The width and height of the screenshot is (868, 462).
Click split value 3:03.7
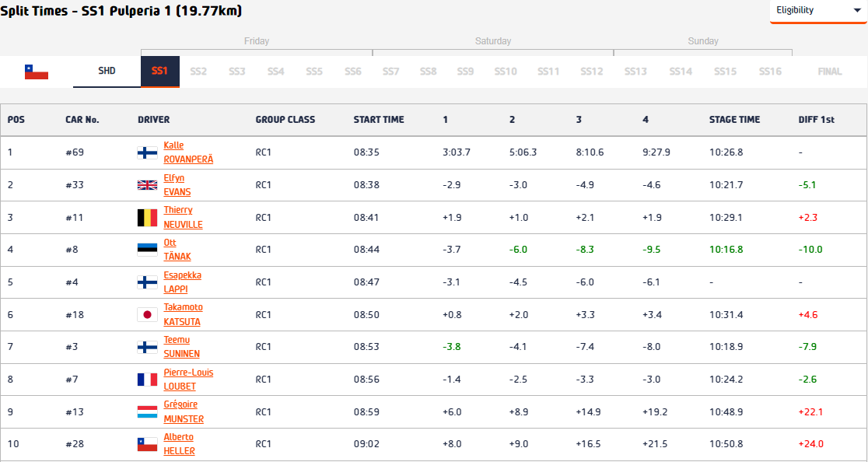tap(457, 152)
